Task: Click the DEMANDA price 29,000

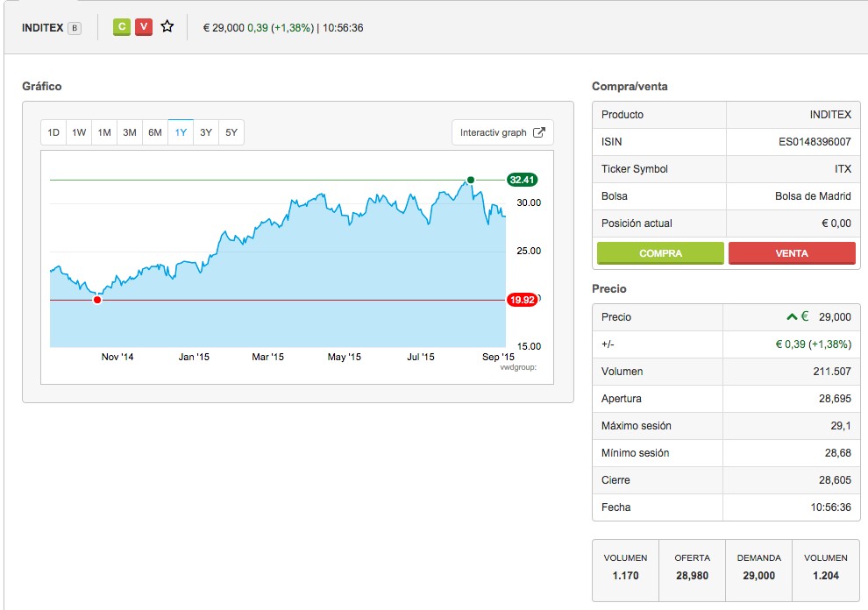Action: 759,576
